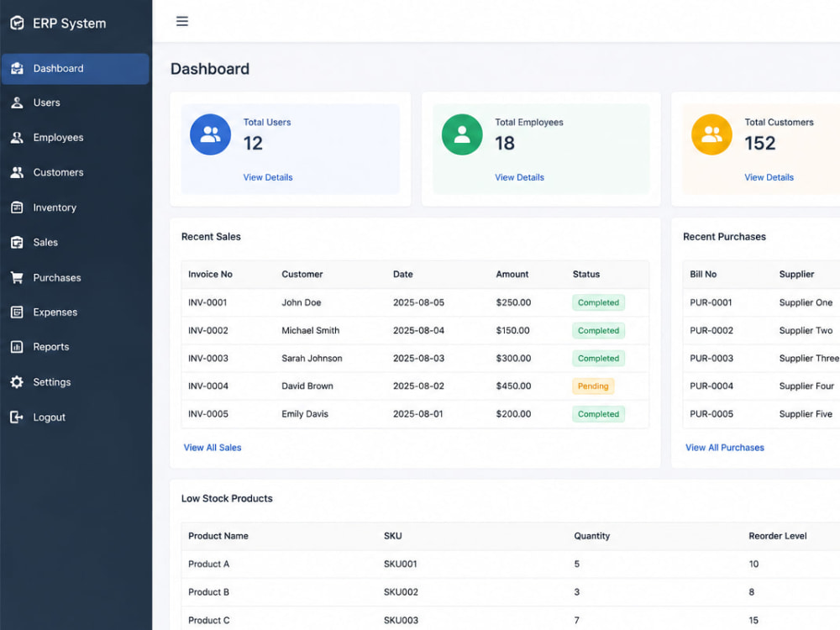Click the Settings gear icon
840x630 pixels.
[17, 382]
